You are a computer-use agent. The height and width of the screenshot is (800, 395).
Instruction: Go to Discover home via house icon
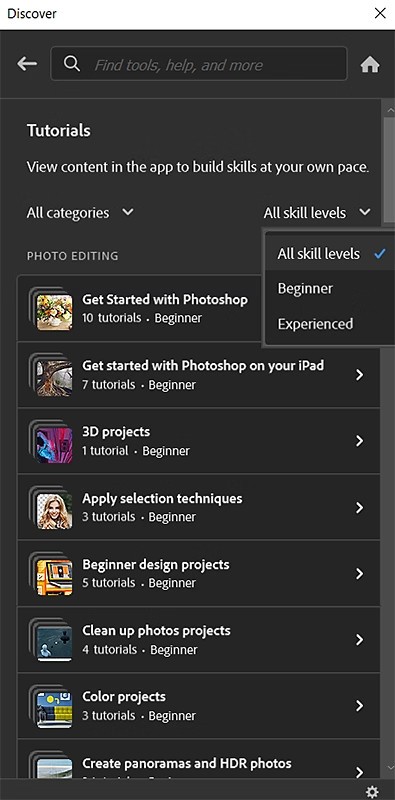click(x=370, y=64)
